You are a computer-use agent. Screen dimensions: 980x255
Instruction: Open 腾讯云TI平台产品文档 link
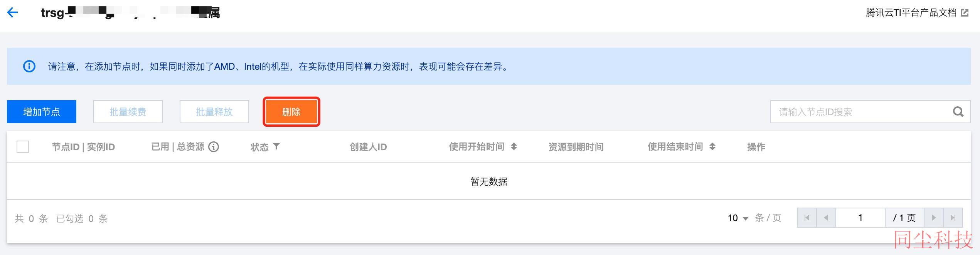pos(911,13)
